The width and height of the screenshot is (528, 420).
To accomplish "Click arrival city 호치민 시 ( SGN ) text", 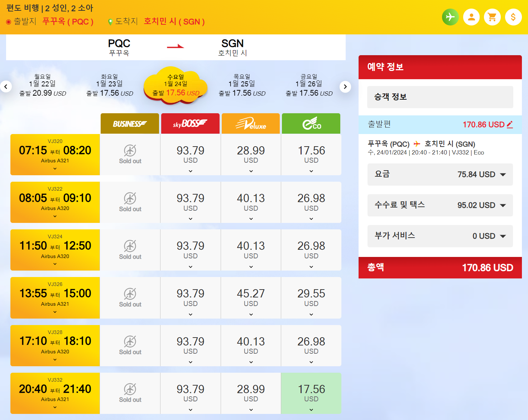I will [174, 22].
